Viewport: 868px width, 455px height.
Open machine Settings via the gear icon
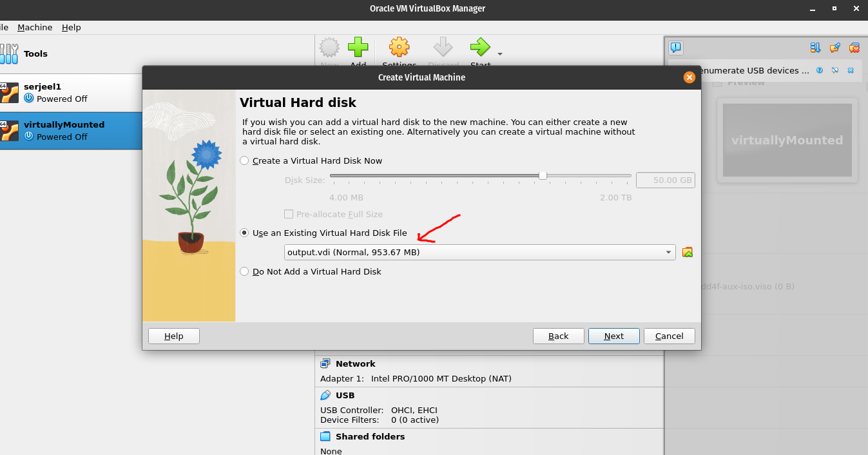pos(400,47)
